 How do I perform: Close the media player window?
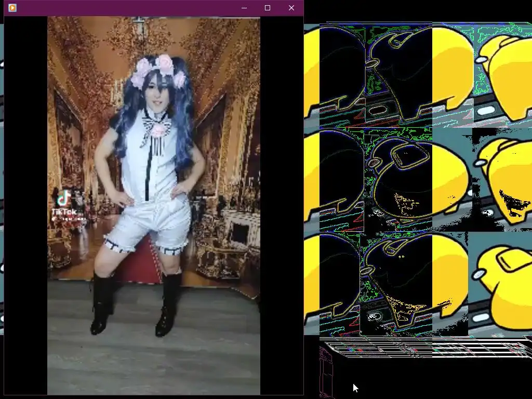pyautogui.click(x=291, y=8)
